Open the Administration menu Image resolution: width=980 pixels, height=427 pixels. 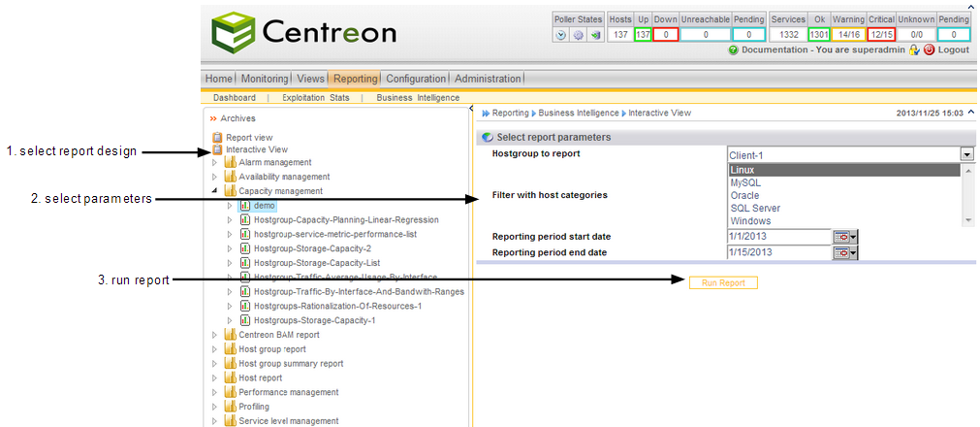[488, 79]
